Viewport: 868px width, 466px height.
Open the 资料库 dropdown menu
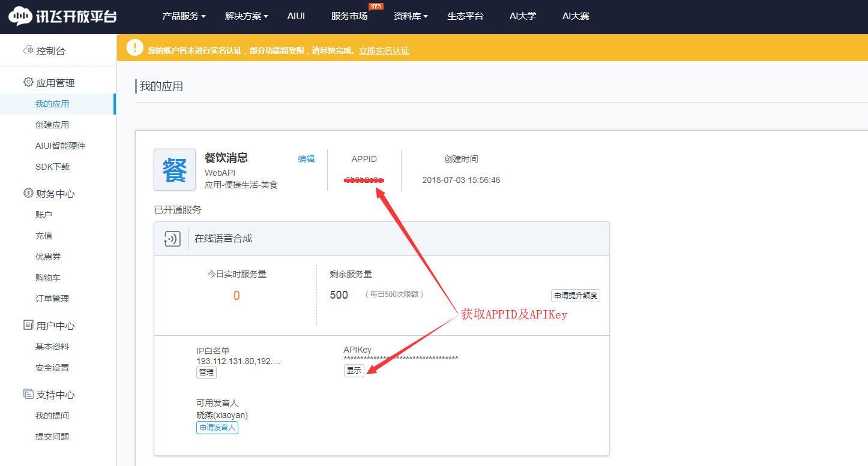[x=411, y=16]
